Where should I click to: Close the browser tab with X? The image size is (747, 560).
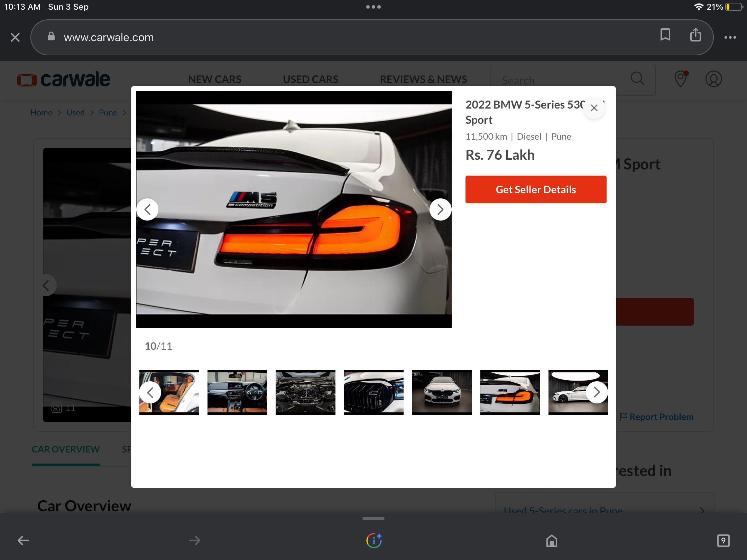coord(15,37)
